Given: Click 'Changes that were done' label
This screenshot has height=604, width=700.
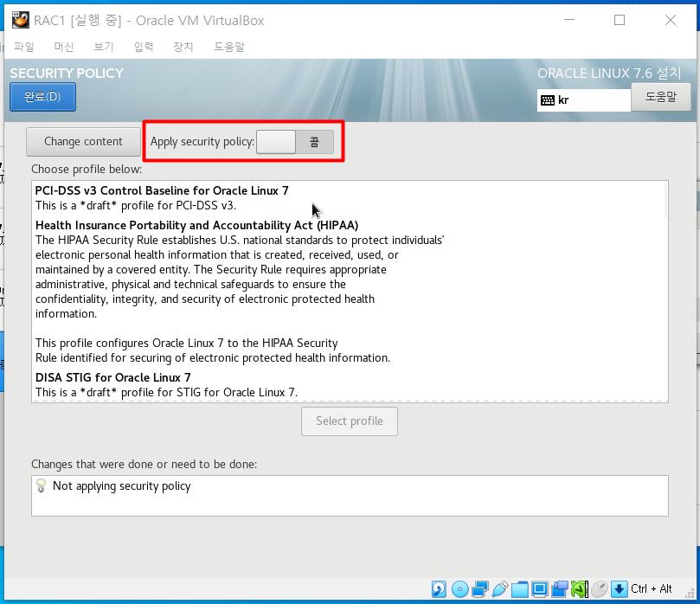Looking at the screenshot, I should [144, 465].
